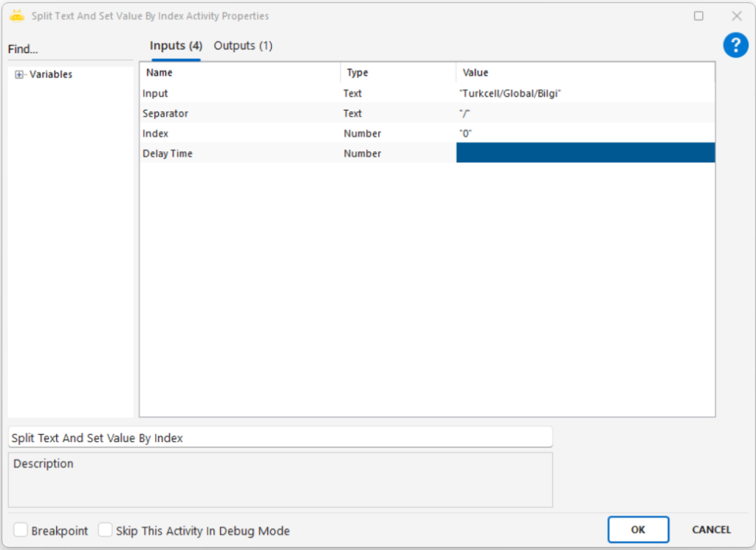The width and height of the screenshot is (756, 550).
Task: Select the Variables tree item label
Action: (x=51, y=75)
